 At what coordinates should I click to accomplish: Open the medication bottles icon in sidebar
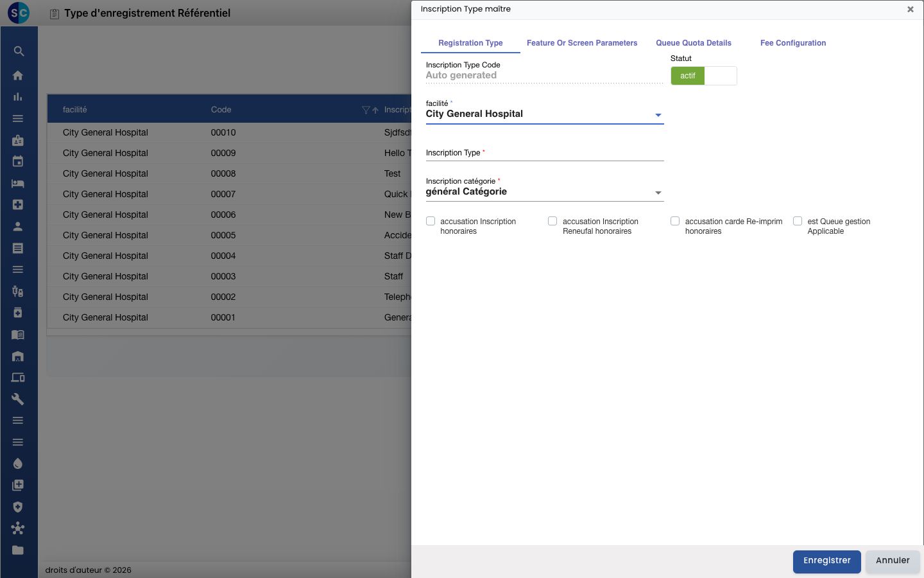(18, 291)
